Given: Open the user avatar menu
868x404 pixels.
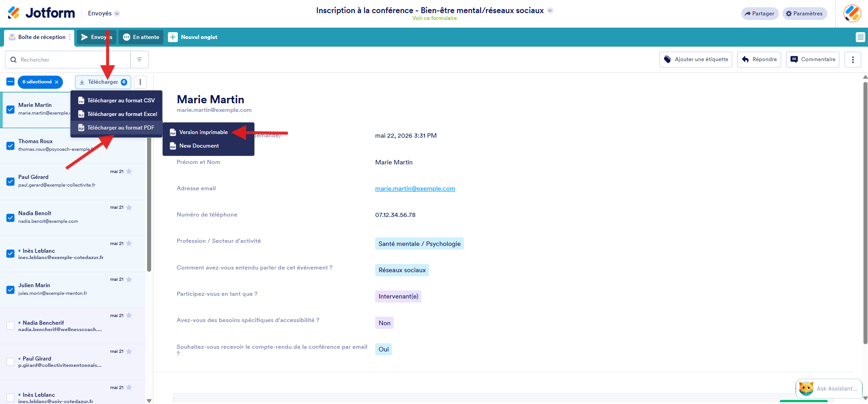Looking at the screenshot, I should click(x=852, y=13).
